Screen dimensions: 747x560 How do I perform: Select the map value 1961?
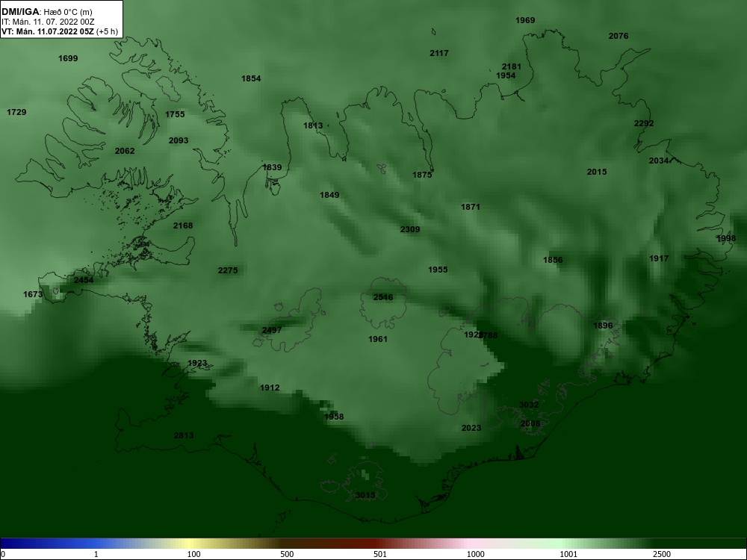(x=378, y=338)
